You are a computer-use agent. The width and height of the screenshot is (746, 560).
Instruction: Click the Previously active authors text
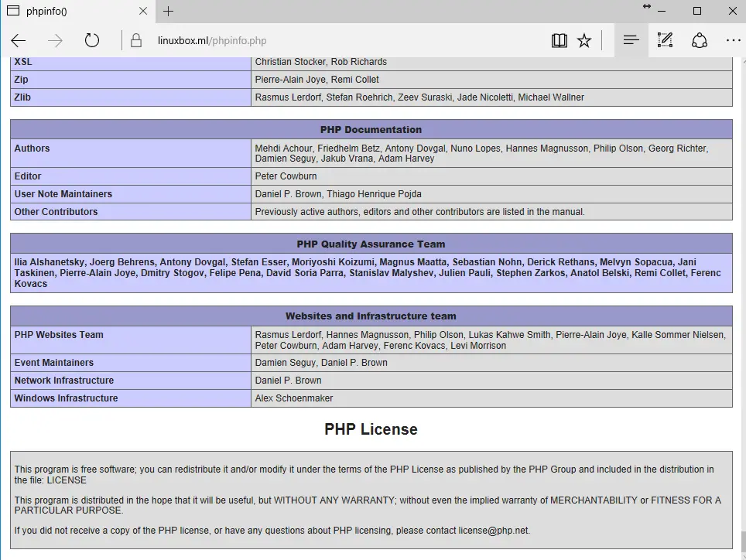[x=419, y=212]
